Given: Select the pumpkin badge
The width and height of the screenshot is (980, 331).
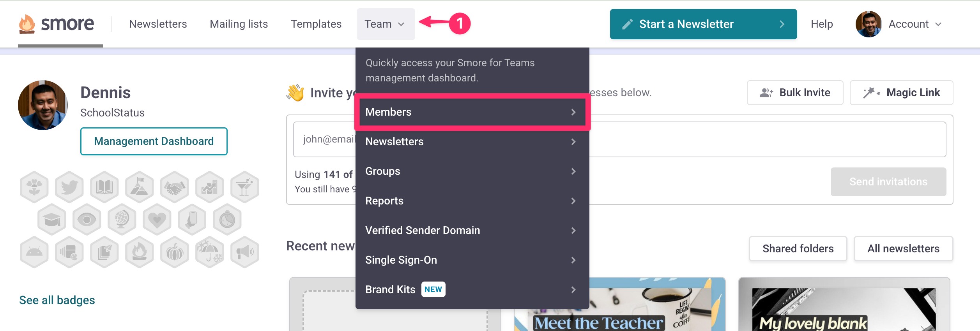Looking at the screenshot, I should pos(175,252).
